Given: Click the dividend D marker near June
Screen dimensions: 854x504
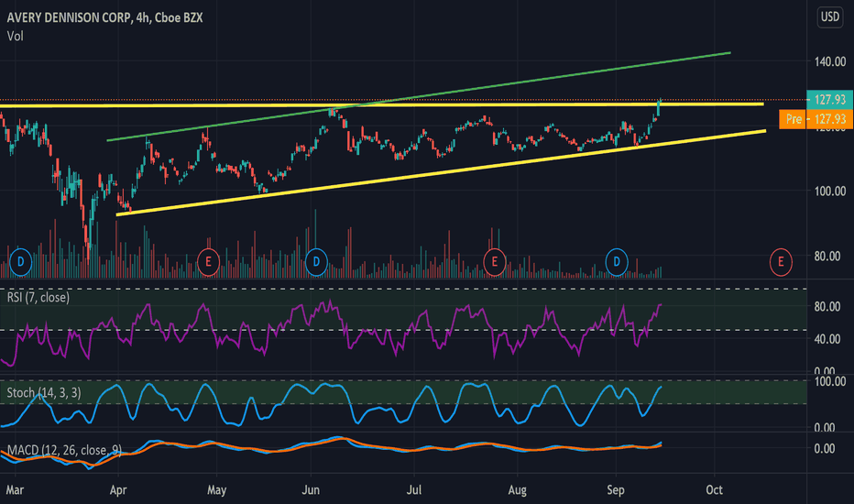Looking at the screenshot, I should coord(316,262).
